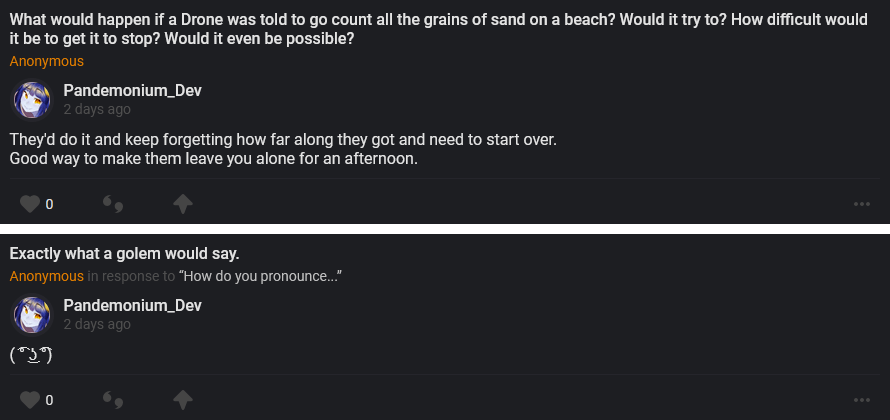This screenshot has height=420, width=890.
Task: Open Pandemonium_Dev avatar on Drone answer
Action: pyautogui.click(x=31, y=99)
